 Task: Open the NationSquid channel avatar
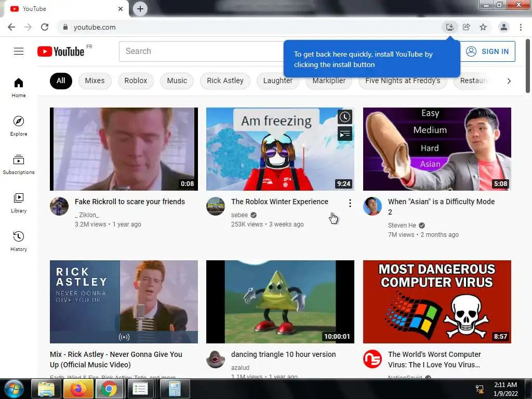[x=372, y=359]
